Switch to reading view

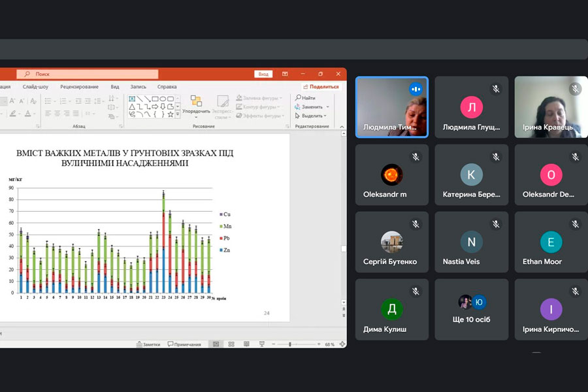coord(246,344)
